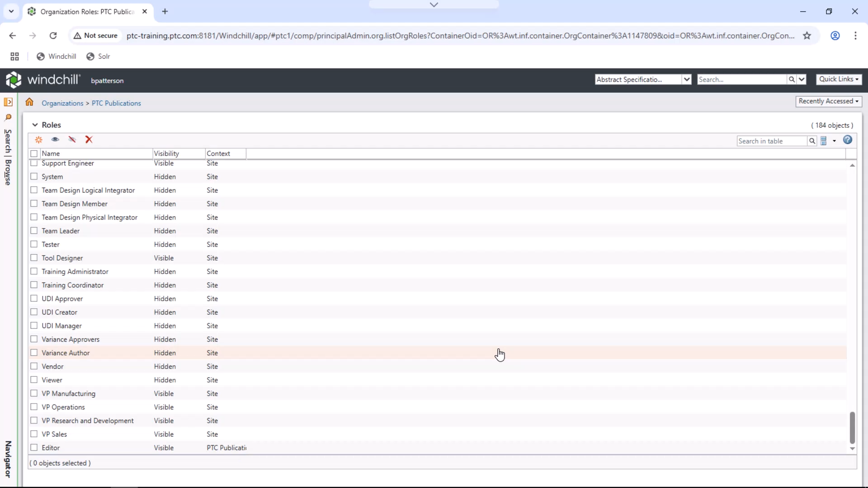This screenshot has width=868, height=488.
Task: Reload the page with browser refresh button
Action: (x=53, y=36)
